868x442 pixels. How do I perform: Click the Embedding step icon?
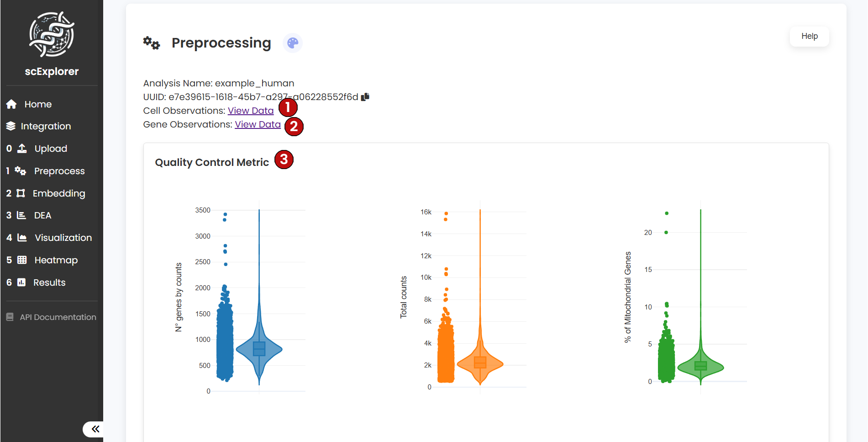tap(21, 193)
